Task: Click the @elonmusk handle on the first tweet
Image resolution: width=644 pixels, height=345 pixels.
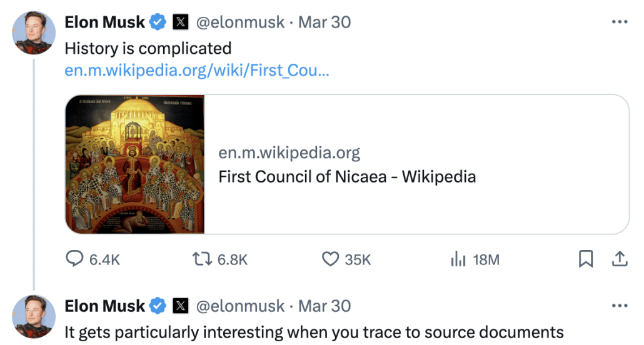Action: pyautogui.click(x=239, y=22)
